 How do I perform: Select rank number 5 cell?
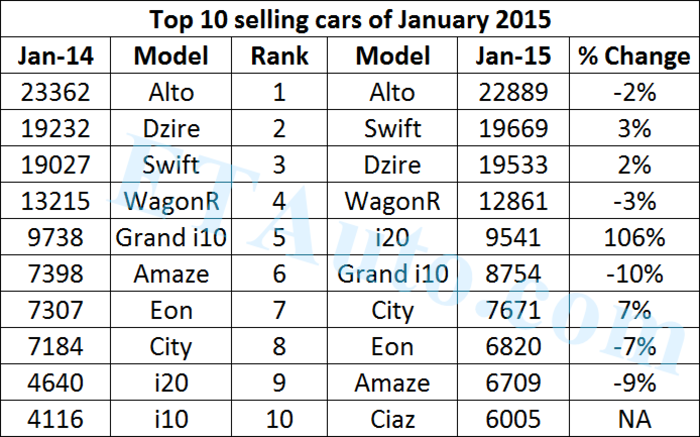[278, 237]
